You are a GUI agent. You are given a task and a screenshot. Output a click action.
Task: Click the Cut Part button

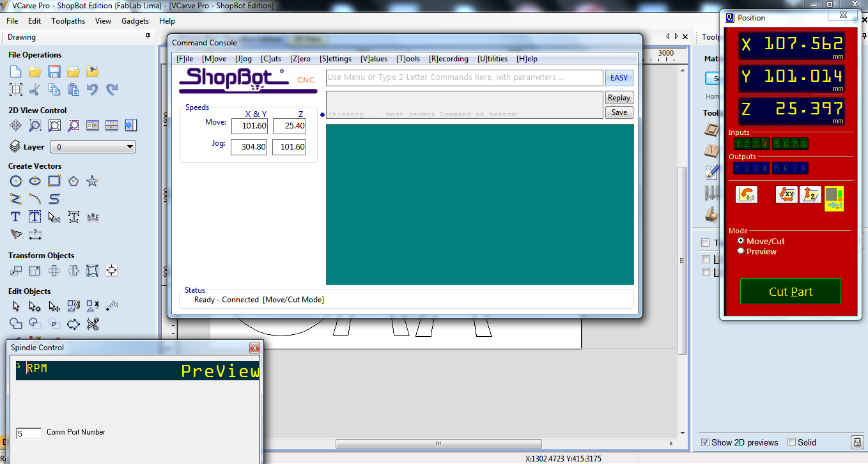[x=791, y=291]
